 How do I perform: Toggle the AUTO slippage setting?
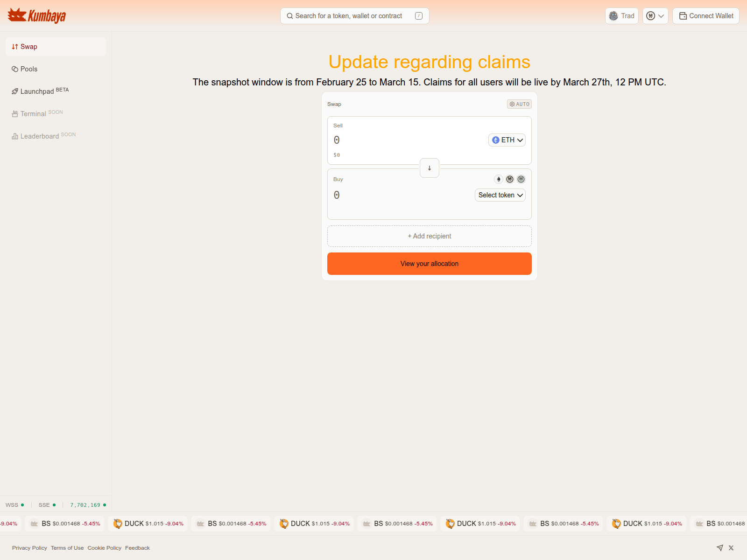(519, 104)
